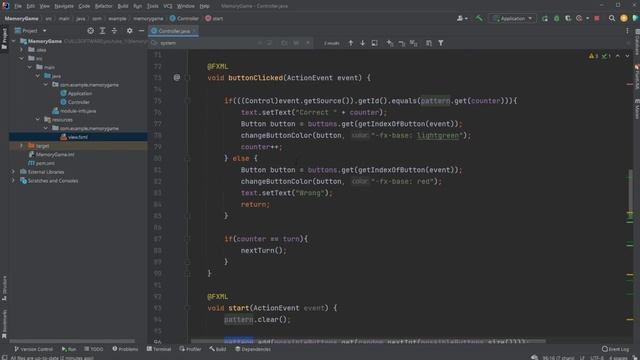Screen dimensions: 640x360
Task: Open the Event Log
Action: pos(616,349)
